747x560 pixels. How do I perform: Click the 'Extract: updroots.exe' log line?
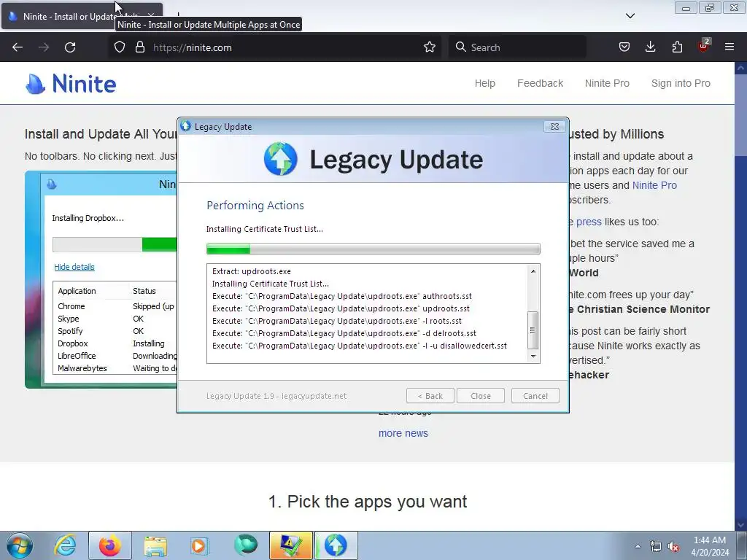pyautogui.click(x=252, y=271)
